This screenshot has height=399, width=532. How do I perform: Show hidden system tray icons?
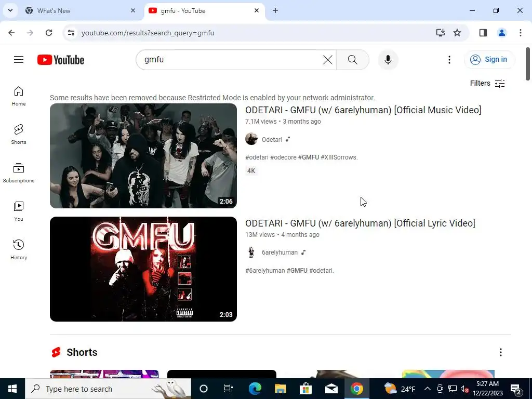point(428,389)
